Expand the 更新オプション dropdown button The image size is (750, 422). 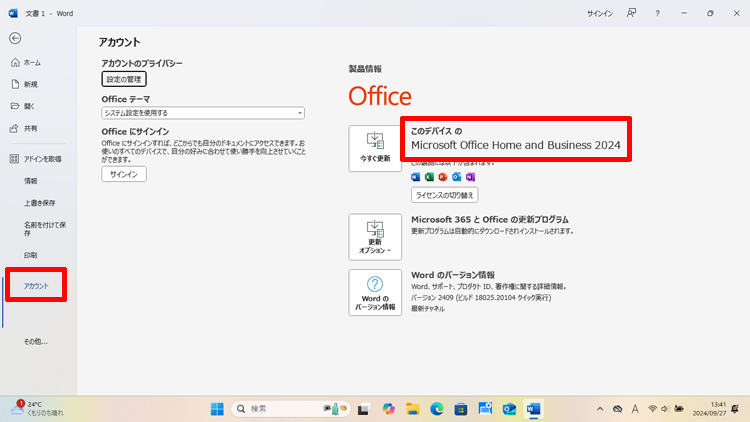tap(375, 237)
